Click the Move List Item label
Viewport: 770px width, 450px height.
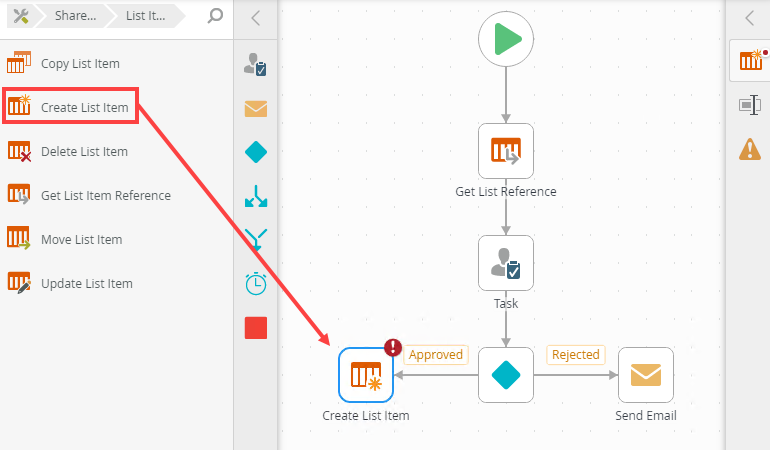82,240
